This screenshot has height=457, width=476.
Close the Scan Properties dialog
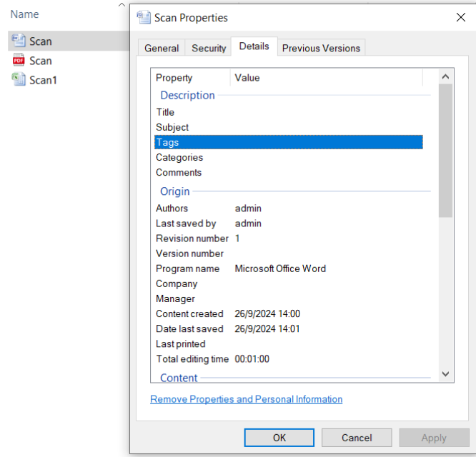coord(460,17)
